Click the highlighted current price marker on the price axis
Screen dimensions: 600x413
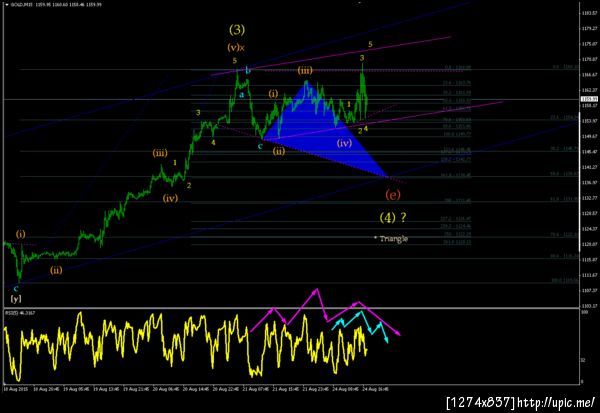(589, 99)
